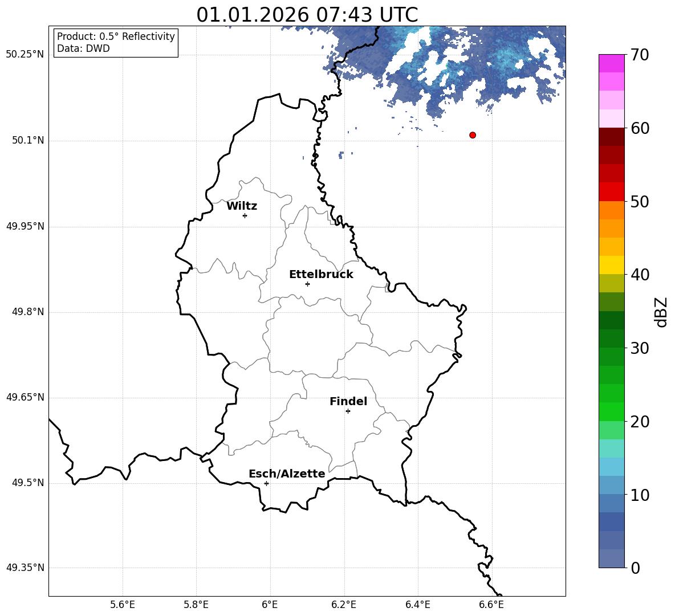Pick the orange swatch just below 50
The image size is (675, 616).
click(612, 210)
